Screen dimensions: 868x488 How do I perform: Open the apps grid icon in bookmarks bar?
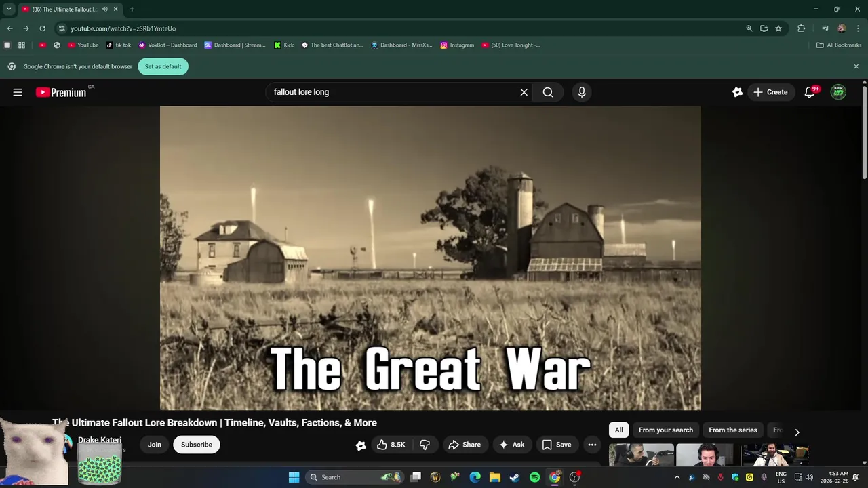click(x=22, y=45)
